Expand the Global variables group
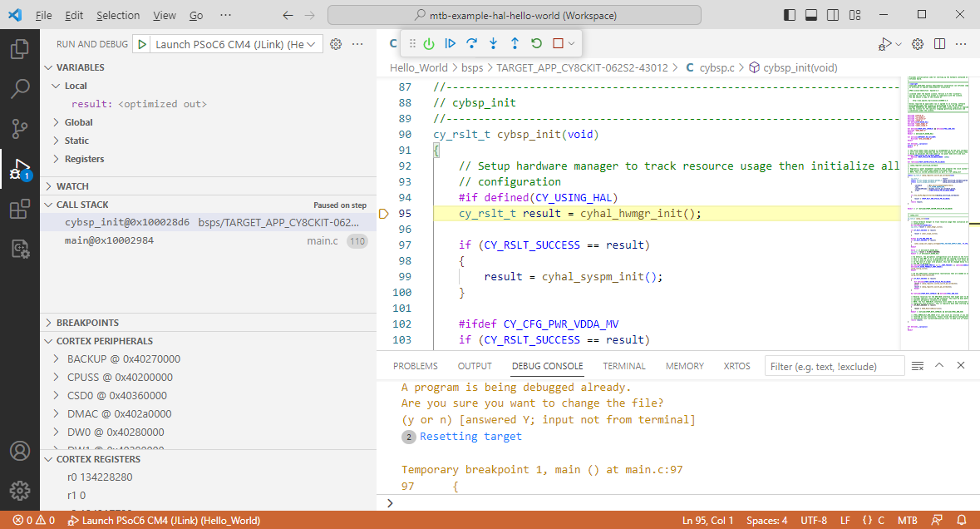The height and width of the screenshot is (529, 980). click(78, 122)
